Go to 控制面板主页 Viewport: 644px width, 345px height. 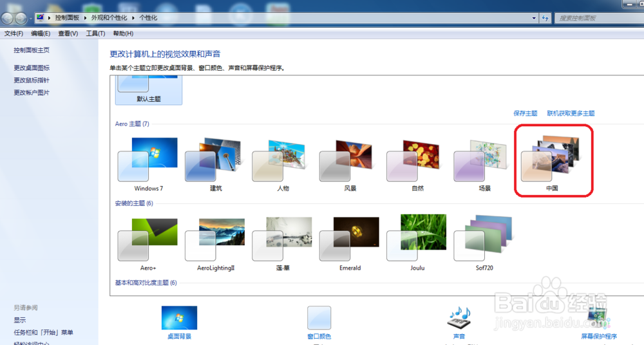point(32,50)
